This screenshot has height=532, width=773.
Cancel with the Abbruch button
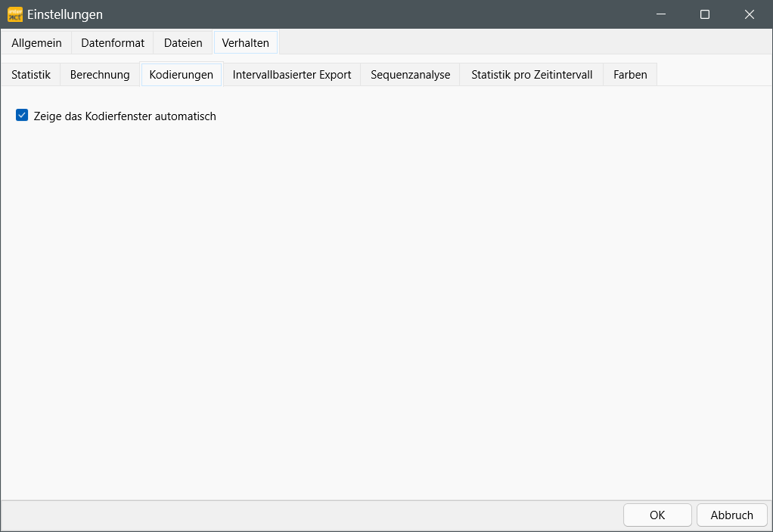pos(731,515)
